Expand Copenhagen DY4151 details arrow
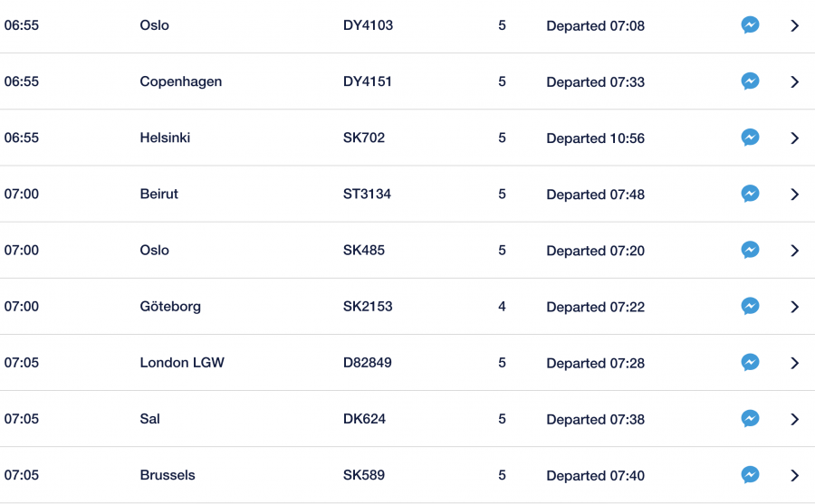 tap(795, 81)
